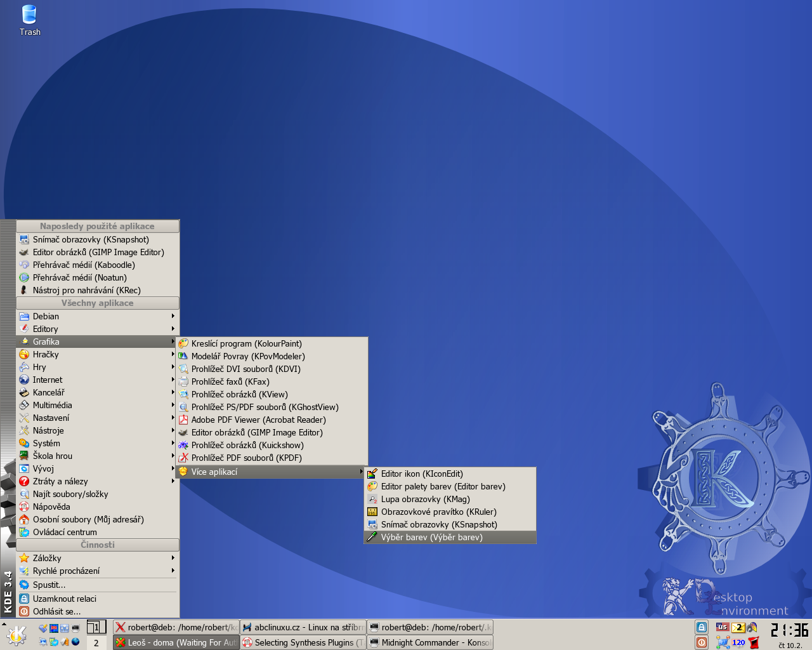
Task: Click the K menu button on the panel
Action: [x=16, y=635]
